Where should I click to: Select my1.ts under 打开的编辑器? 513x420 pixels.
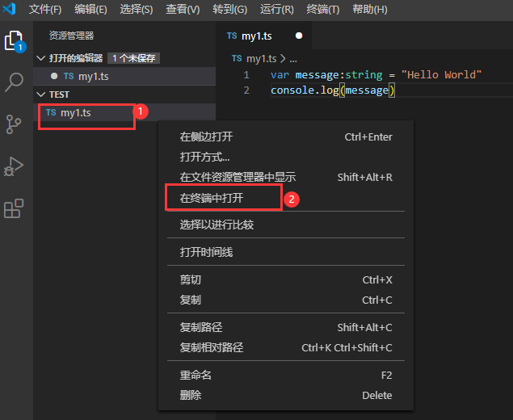coord(124,76)
